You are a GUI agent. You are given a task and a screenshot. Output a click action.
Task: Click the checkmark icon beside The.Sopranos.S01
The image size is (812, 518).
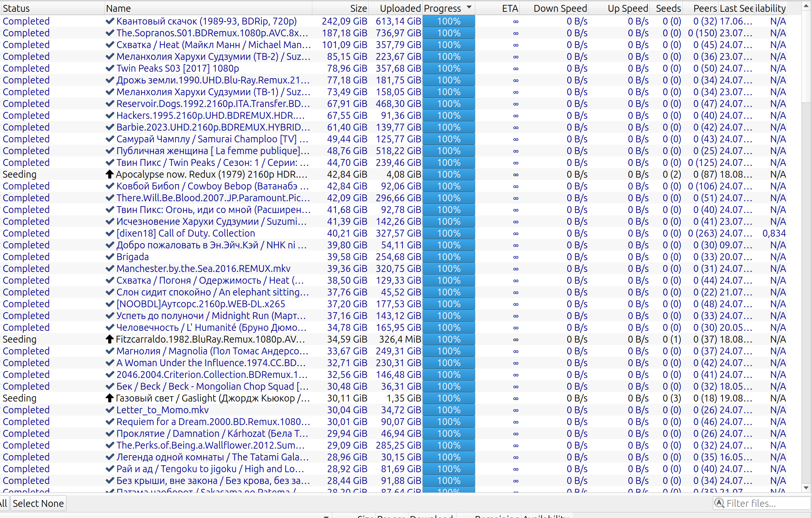click(x=110, y=33)
